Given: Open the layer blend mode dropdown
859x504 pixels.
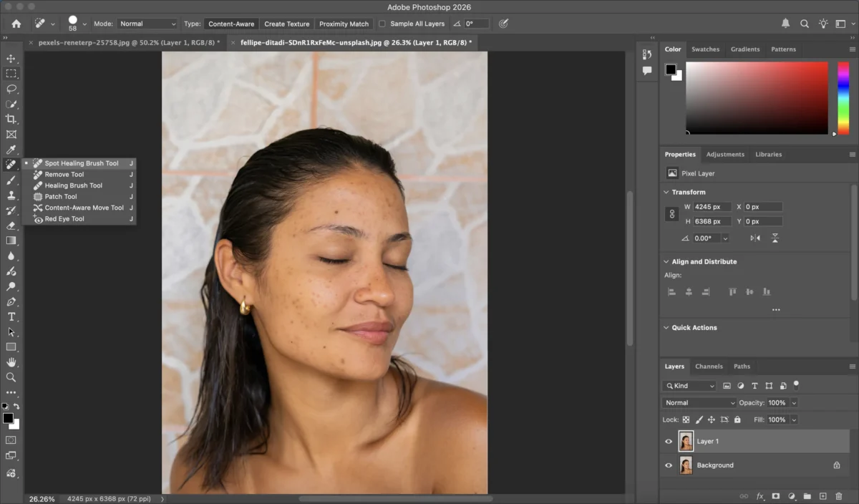Looking at the screenshot, I should point(699,403).
